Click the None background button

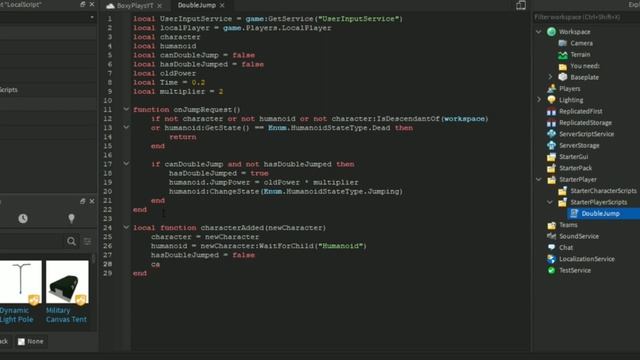(x=31, y=341)
